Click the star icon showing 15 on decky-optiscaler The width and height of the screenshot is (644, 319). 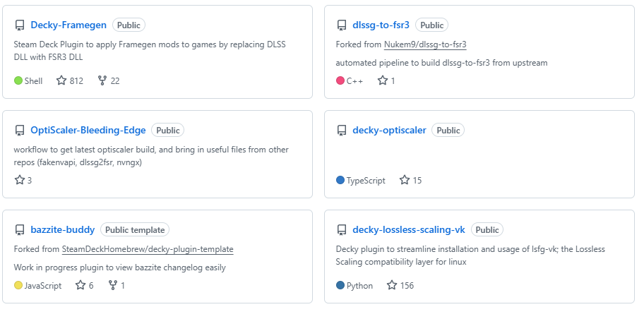click(x=405, y=180)
